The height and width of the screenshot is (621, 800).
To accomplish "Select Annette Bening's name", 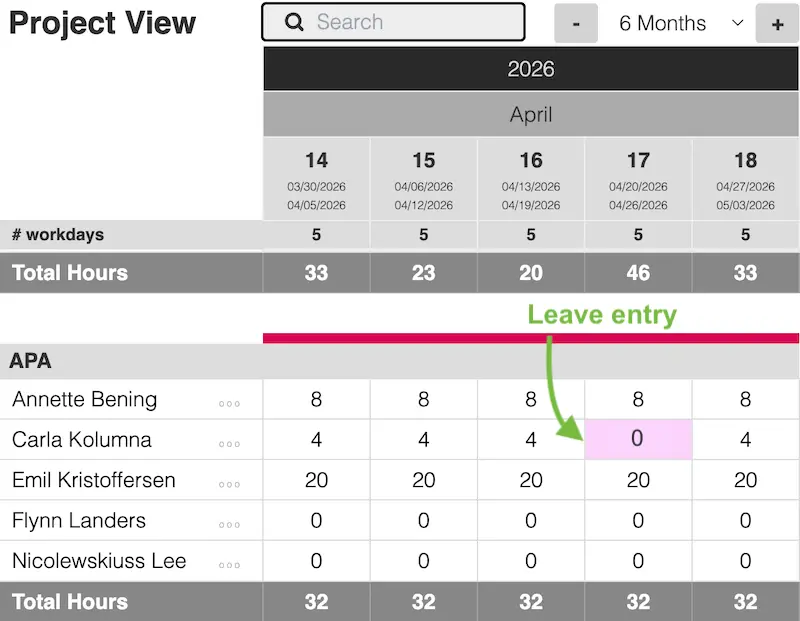I will (84, 399).
